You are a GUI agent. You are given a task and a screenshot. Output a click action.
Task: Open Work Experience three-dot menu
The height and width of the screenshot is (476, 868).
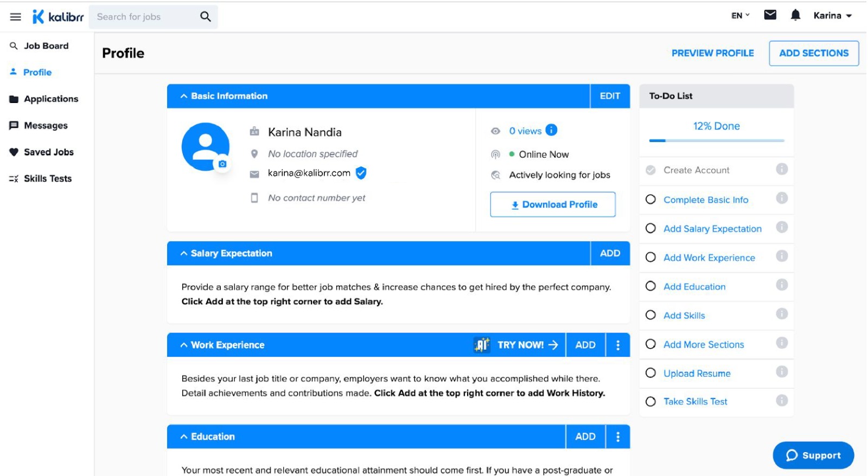[x=617, y=345]
